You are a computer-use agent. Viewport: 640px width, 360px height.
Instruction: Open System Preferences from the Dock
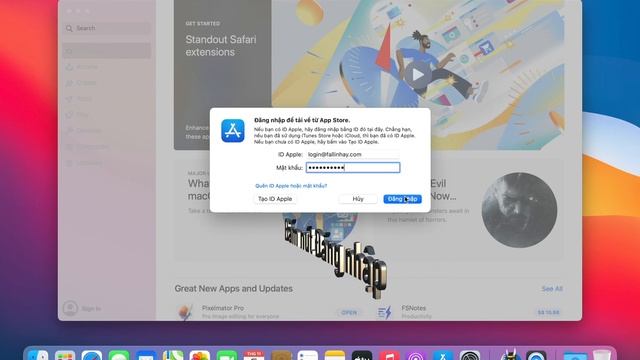click(x=470, y=356)
